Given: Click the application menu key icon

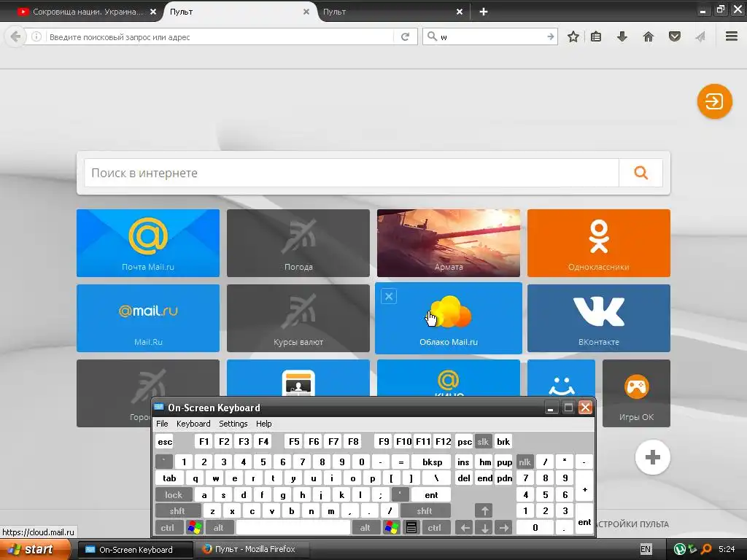Looking at the screenshot, I should [411, 528].
